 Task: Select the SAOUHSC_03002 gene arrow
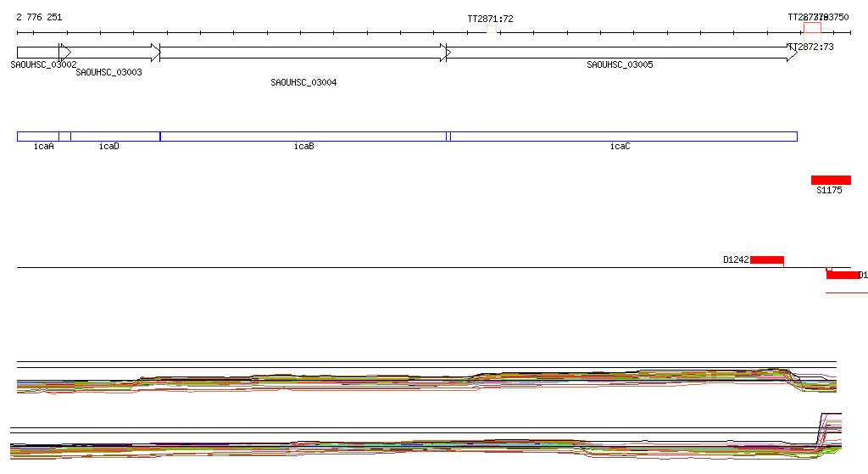point(38,53)
